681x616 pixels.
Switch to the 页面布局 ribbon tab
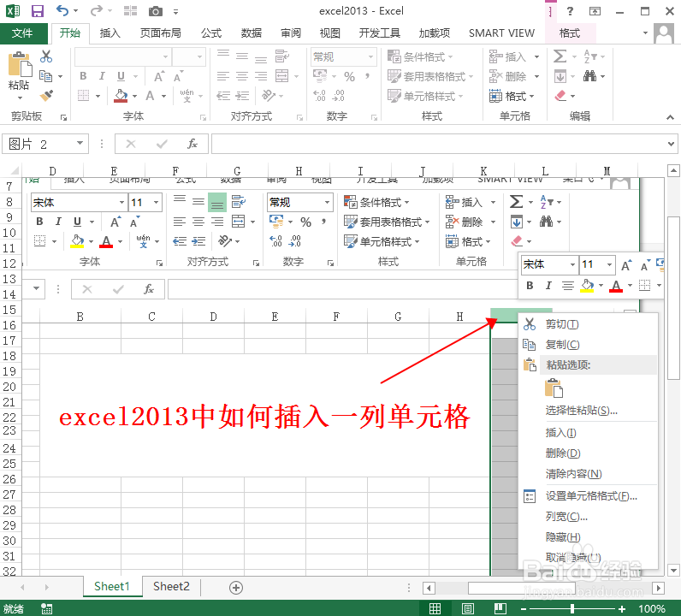[x=160, y=33]
